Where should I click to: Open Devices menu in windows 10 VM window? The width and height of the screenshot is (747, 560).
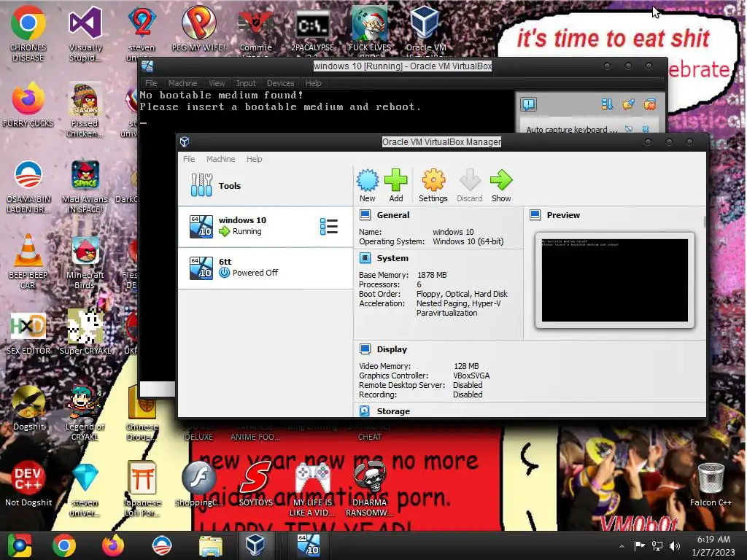tap(280, 83)
